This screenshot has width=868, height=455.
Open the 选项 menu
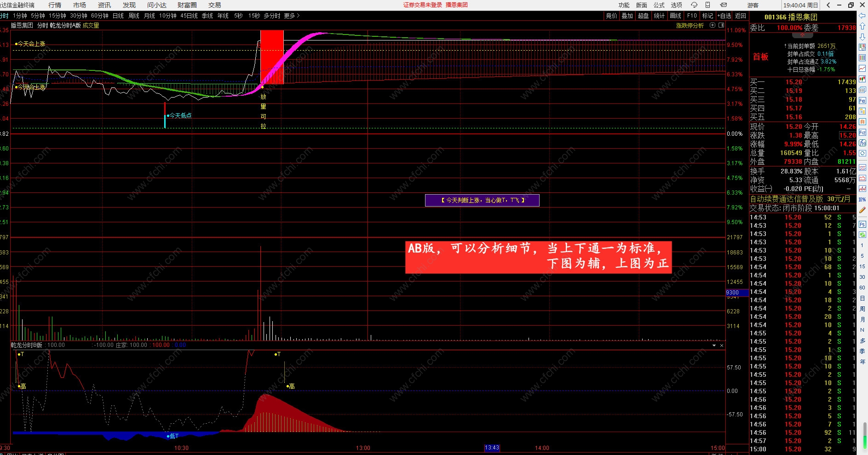677,5
